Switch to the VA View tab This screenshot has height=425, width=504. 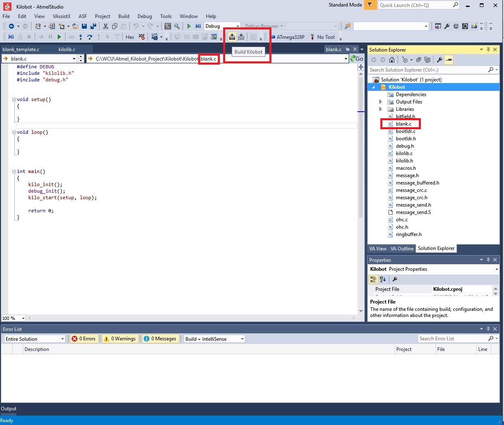click(x=377, y=249)
